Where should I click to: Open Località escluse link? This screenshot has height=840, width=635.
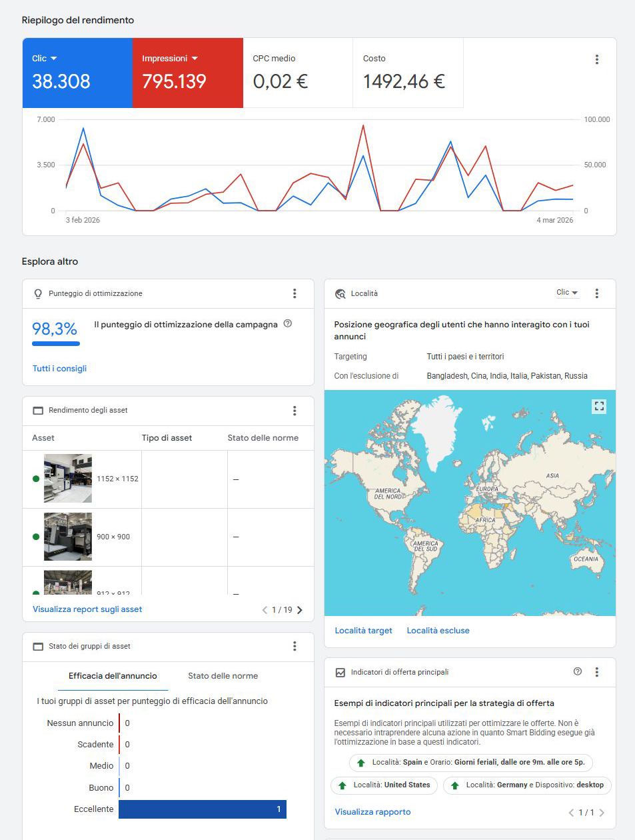coord(438,631)
